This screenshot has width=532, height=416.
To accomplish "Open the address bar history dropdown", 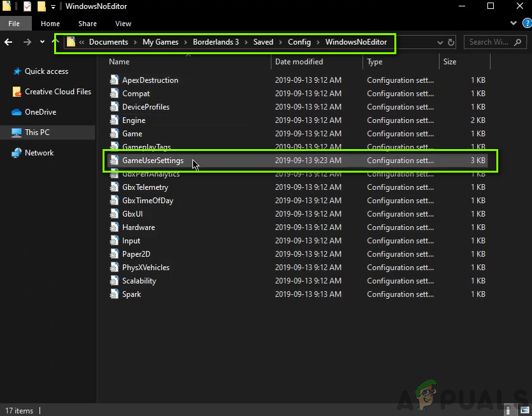I will click(440, 43).
